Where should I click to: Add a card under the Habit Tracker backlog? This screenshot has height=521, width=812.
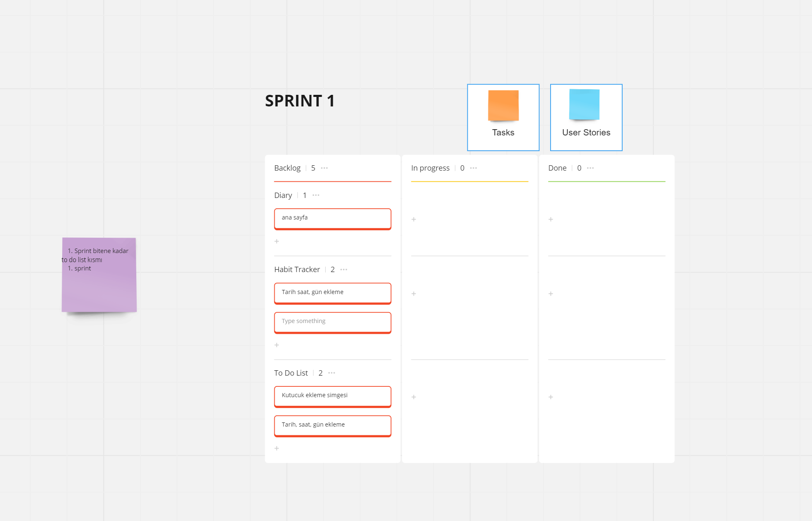point(277,345)
